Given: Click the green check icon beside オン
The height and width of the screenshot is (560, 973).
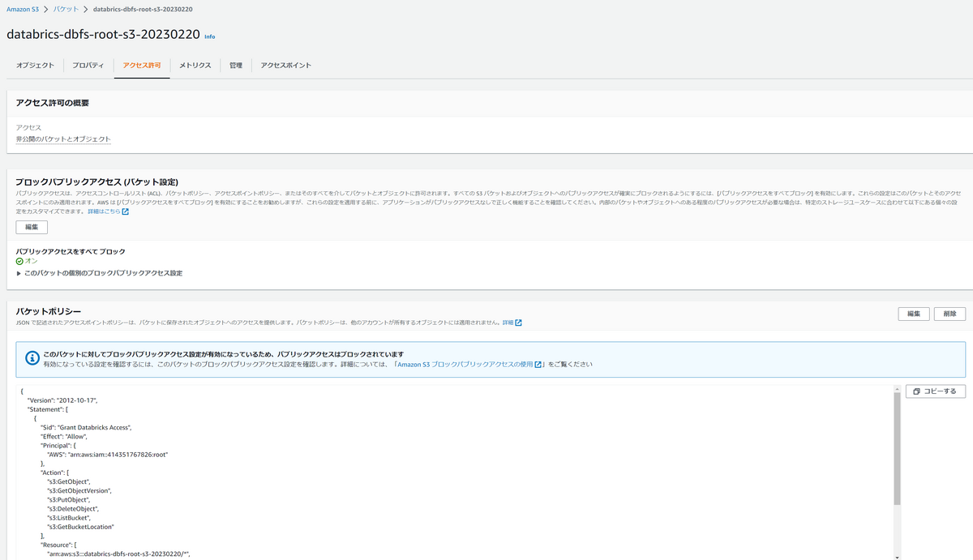Looking at the screenshot, I should click(x=19, y=261).
